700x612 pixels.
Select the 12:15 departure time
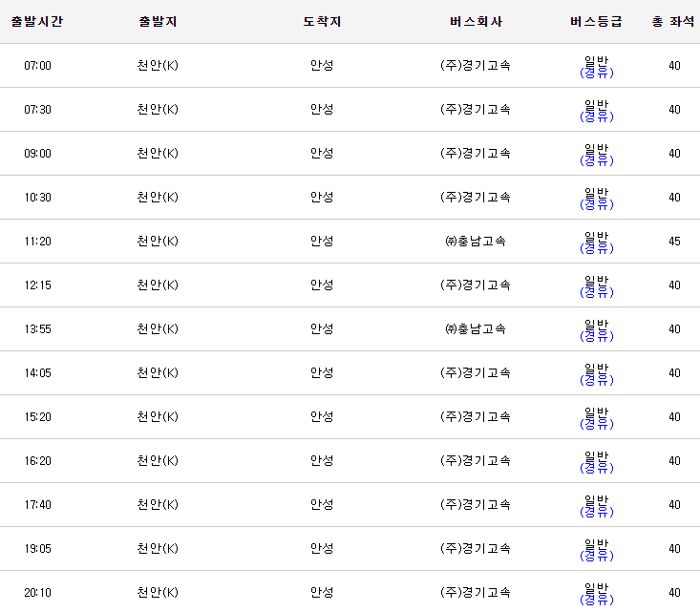[37, 285]
